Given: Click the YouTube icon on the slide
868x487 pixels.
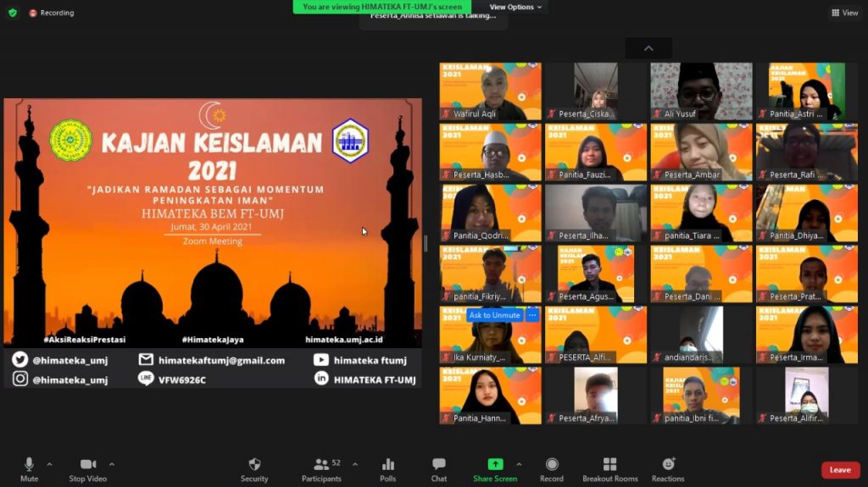Looking at the screenshot, I should [321, 360].
